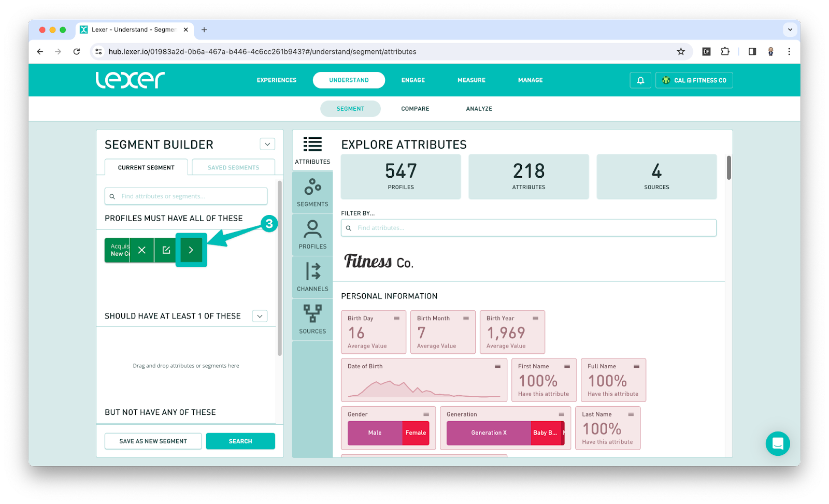Open Birth Month card menu icon
The width and height of the screenshot is (829, 504).
pyautogui.click(x=466, y=318)
